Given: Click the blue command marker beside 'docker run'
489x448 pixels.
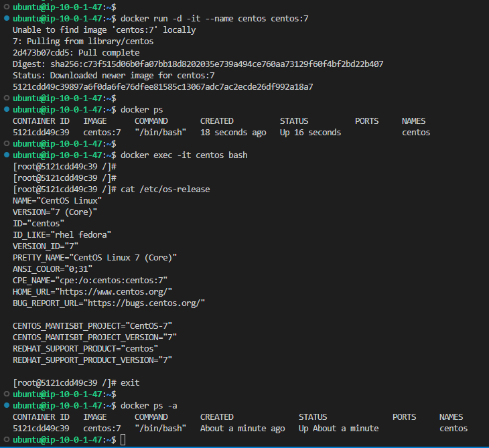Looking at the screenshot, I should pyautogui.click(x=7, y=18).
